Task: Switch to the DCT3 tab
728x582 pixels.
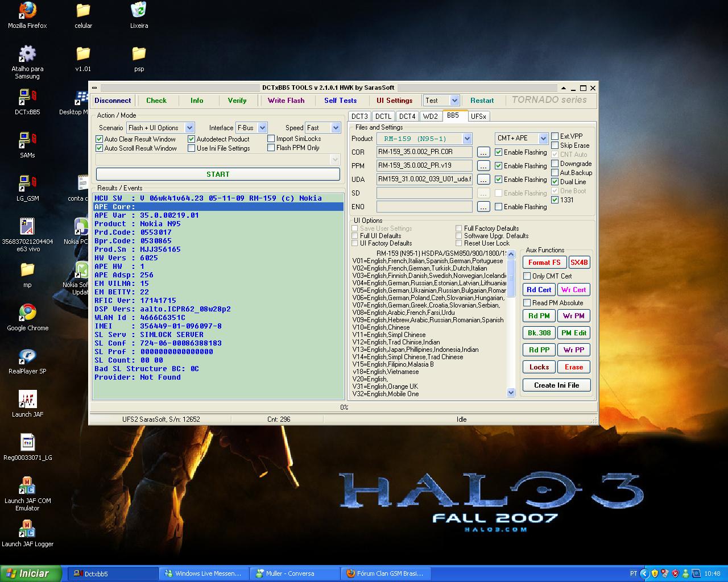Action: click(359, 117)
